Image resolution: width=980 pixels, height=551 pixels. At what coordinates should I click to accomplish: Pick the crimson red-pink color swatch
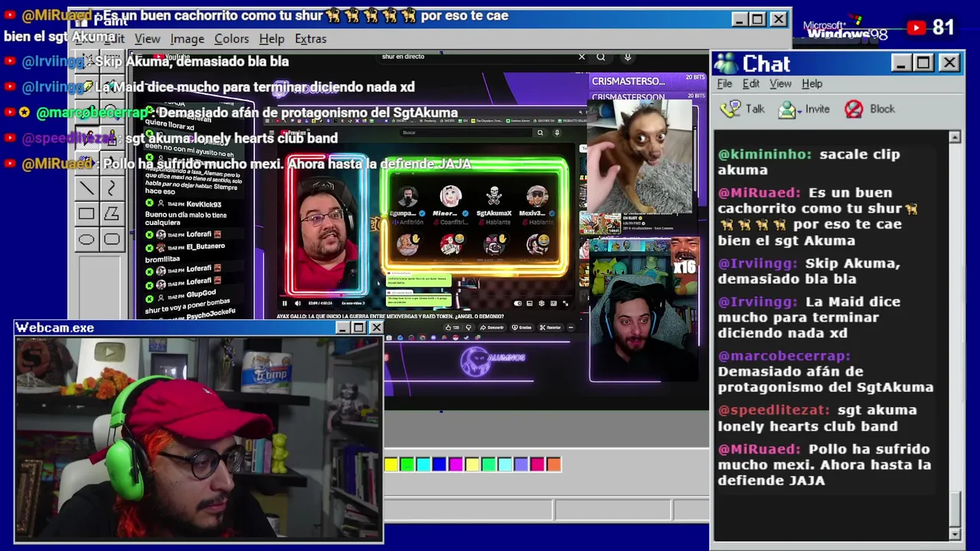tap(537, 464)
